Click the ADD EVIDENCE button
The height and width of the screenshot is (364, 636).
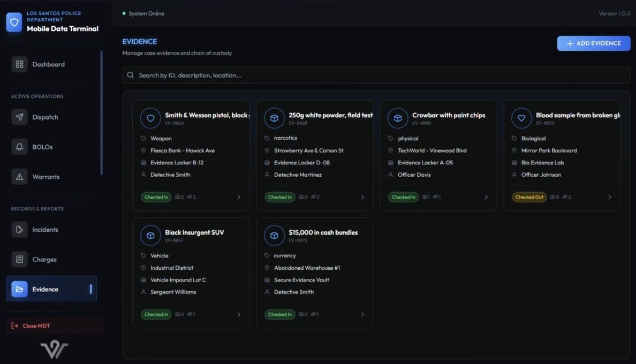593,43
